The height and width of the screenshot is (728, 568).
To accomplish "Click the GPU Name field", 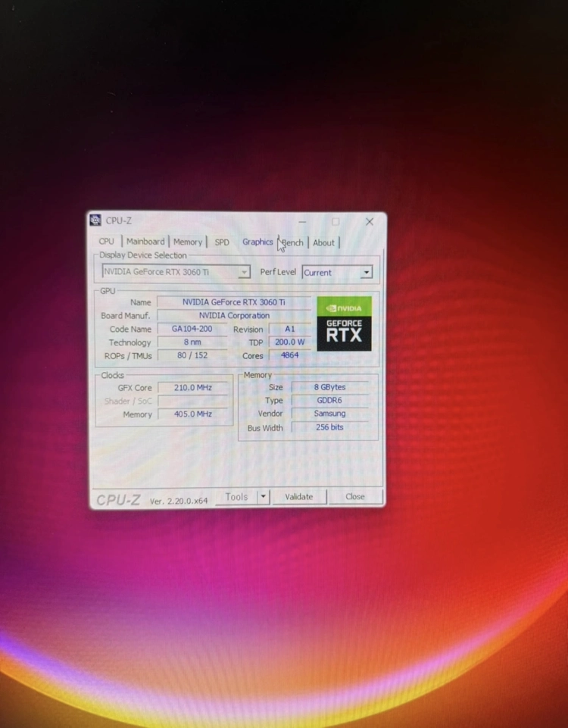I will [x=234, y=302].
